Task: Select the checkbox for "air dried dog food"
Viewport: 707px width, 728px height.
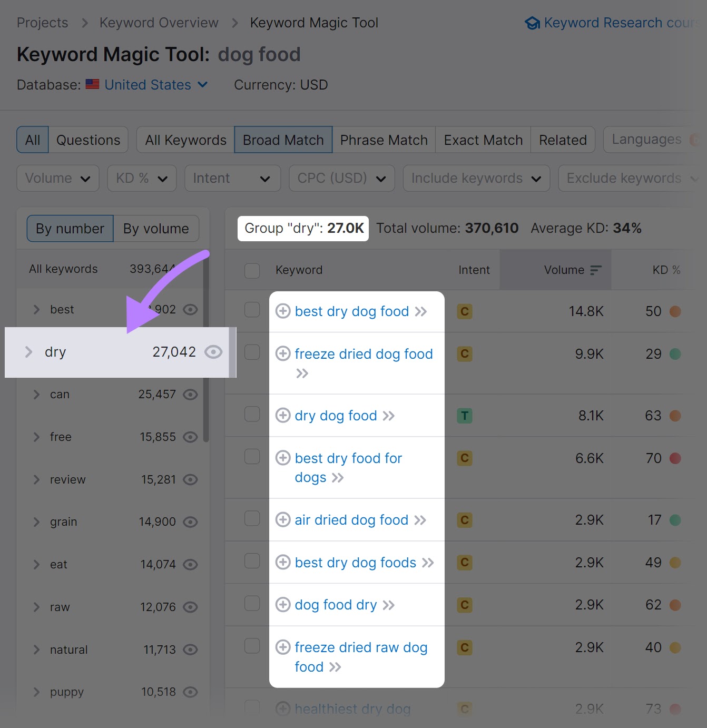Action: pos(252,518)
